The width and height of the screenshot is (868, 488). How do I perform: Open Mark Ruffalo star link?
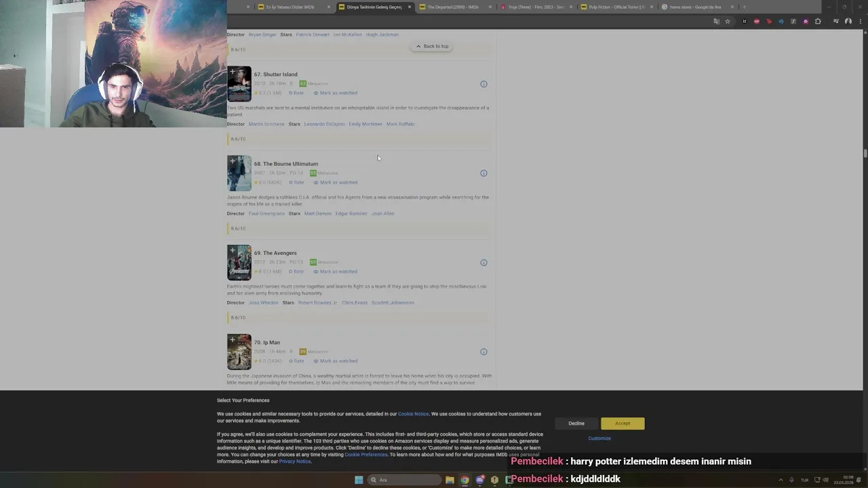(400, 124)
